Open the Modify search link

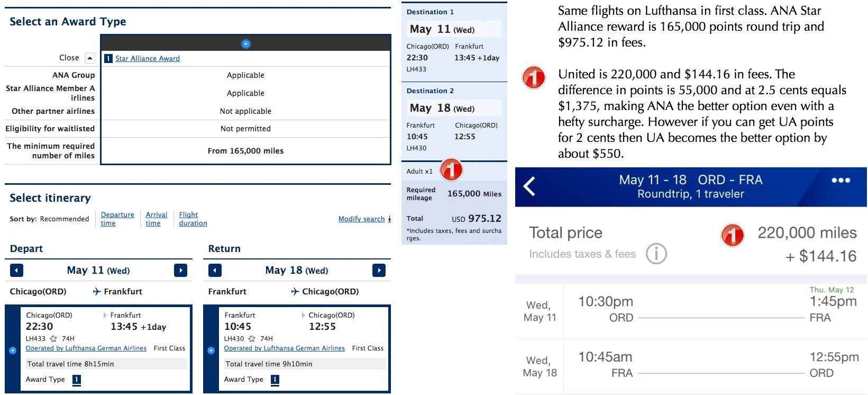(362, 219)
